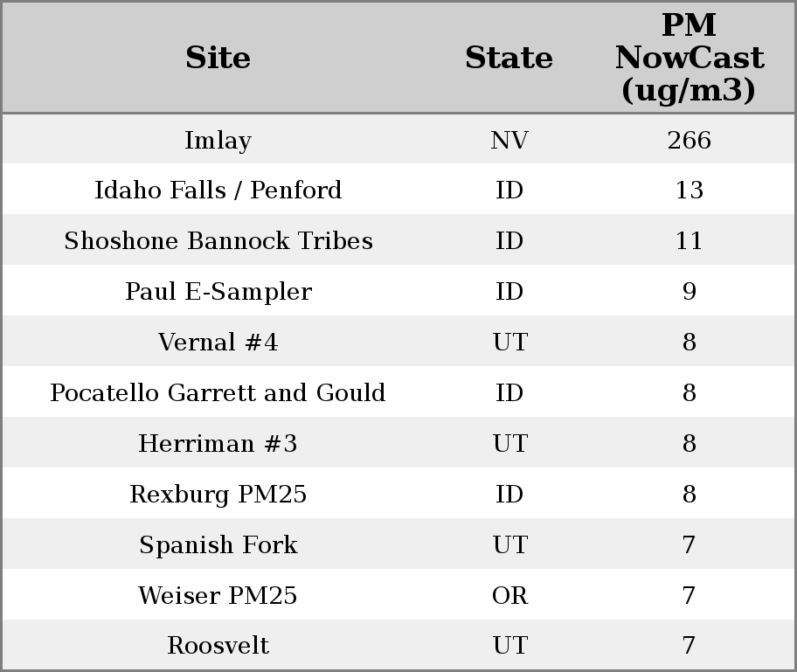797x672 pixels.
Task: Click the PM NowCast (ug/m3) column header
Action: (689, 58)
